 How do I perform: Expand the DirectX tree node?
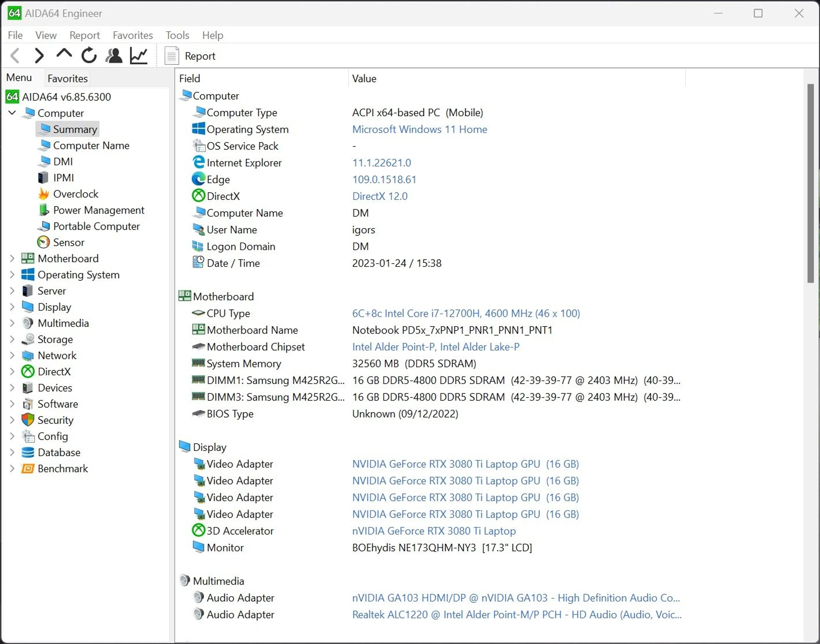[12, 372]
